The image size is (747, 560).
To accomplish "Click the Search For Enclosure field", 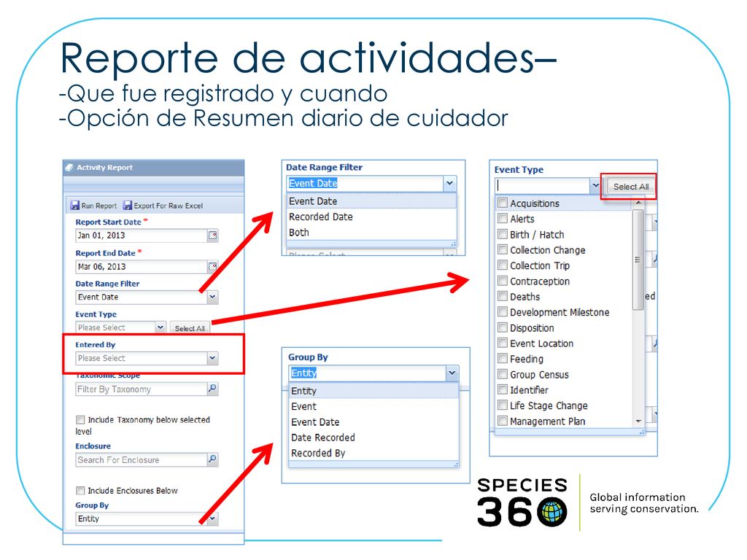I will tap(142, 460).
